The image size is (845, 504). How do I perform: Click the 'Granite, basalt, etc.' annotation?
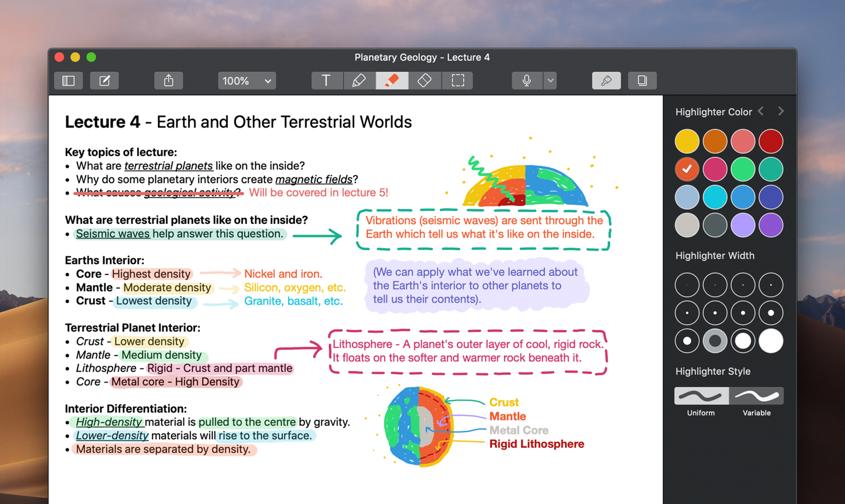pos(293,301)
